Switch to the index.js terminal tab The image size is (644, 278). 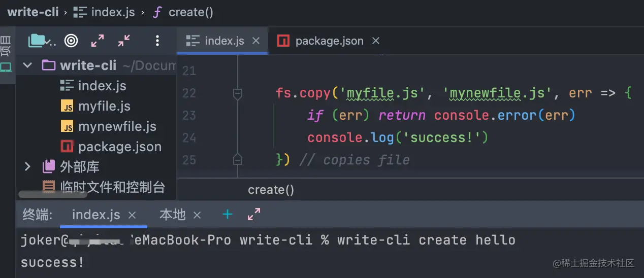click(96, 215)
